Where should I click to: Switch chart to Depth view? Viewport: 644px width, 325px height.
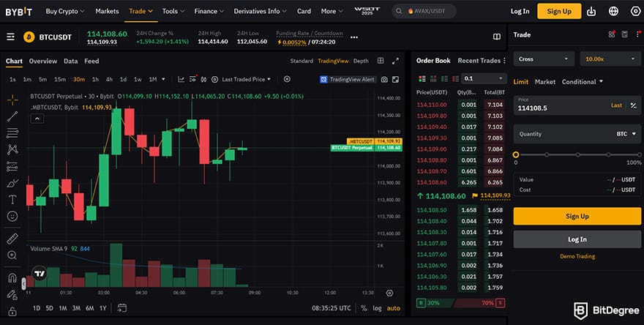361,61
